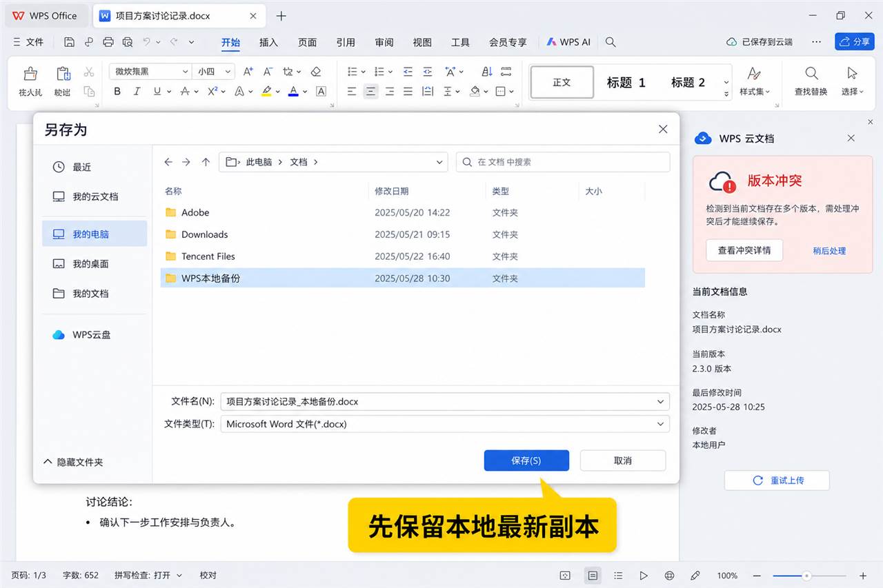
Task: Click the font color swatch
Action: [x=293, y=91]
